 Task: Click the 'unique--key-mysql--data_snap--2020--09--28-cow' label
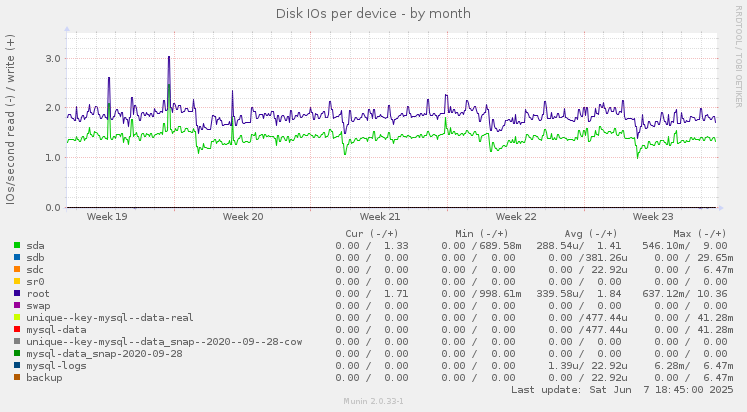pos(164,342)
